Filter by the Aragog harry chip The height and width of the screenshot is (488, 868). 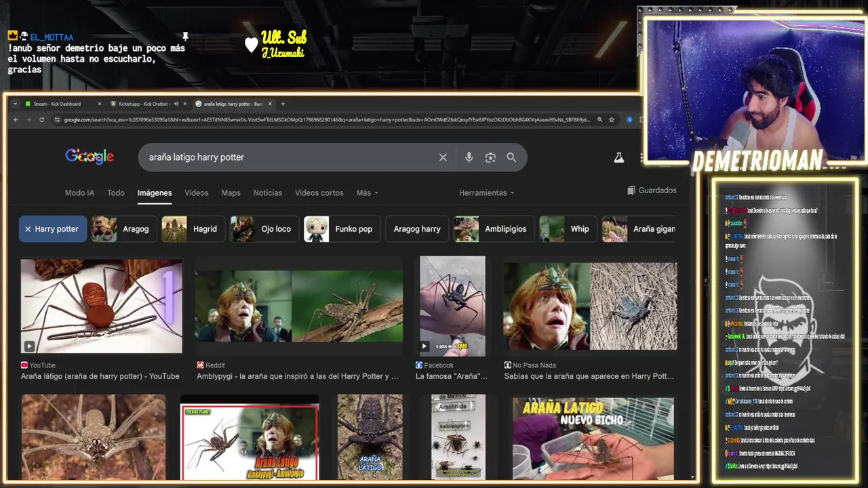(x=417, y=229)
